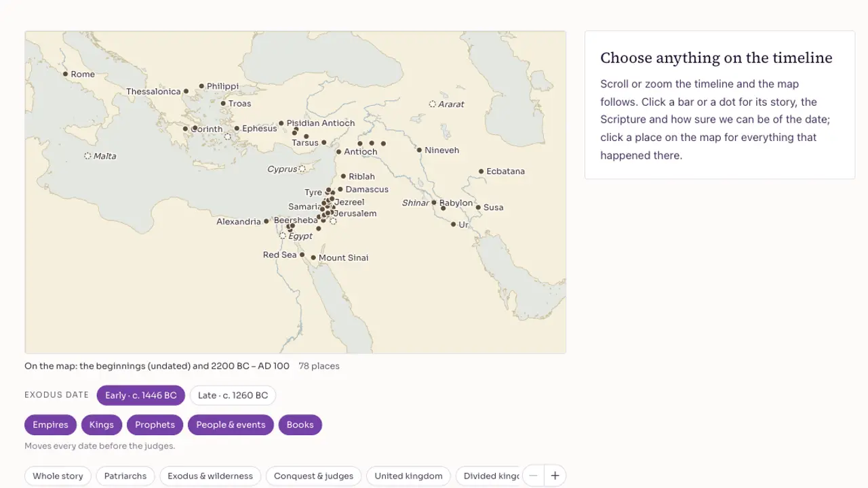Viewport: 868px width, 488px height.
Task: Click the Mount Sinai marker
Action: click(313, 258)
